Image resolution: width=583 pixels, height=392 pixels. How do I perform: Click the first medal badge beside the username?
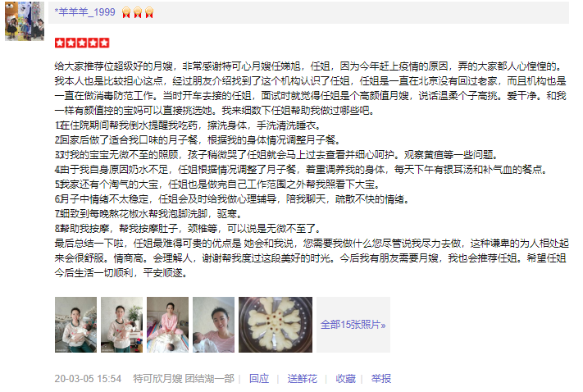pos(126,12)
